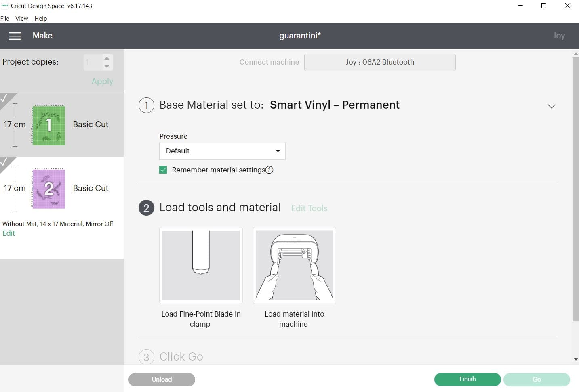The image size is (579, 392).
Task: Click the vertical scrollbar thumb
Action: coord(575,189)
